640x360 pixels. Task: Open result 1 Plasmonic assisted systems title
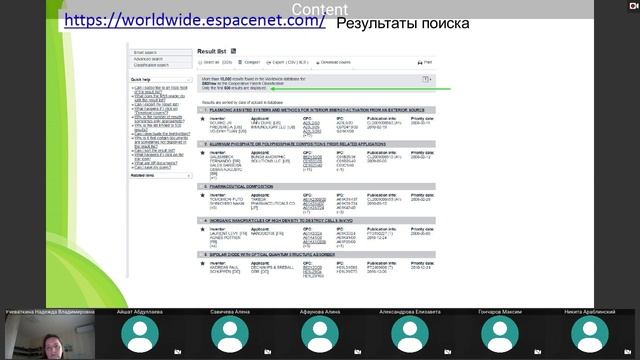(317, 110)
